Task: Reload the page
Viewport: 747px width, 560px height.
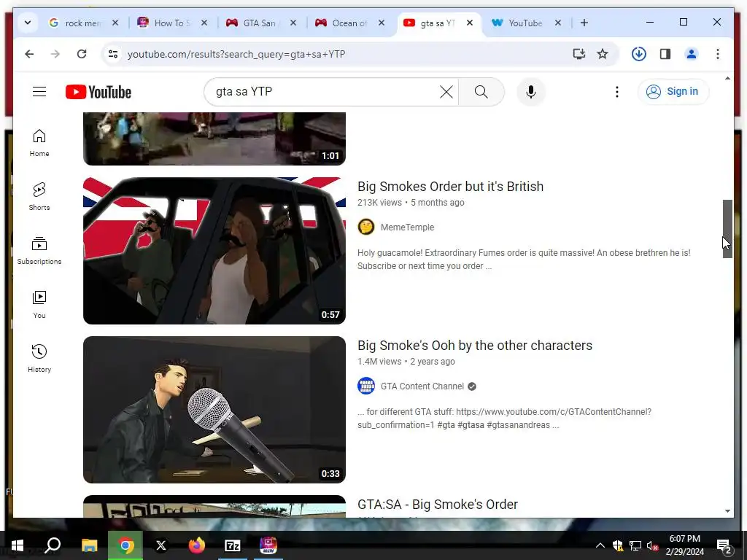Action: click(82, 54)
